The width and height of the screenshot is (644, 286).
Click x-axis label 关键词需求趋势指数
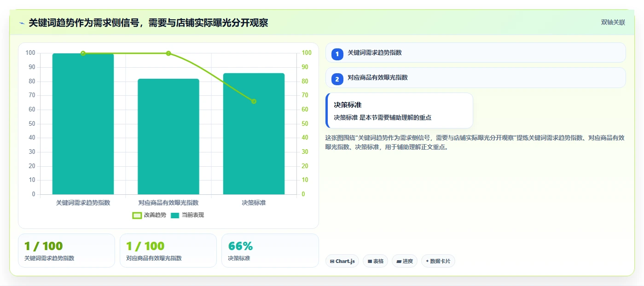[x=83, y=203]
